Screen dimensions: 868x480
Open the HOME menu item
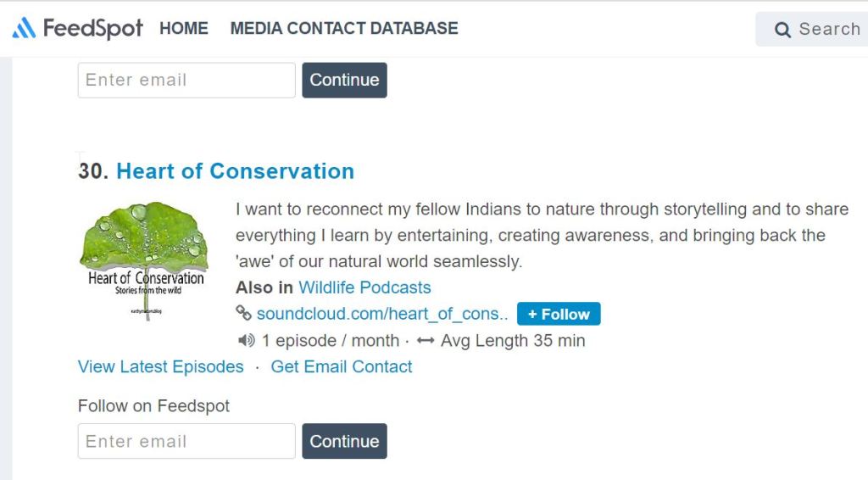point(184,28)
